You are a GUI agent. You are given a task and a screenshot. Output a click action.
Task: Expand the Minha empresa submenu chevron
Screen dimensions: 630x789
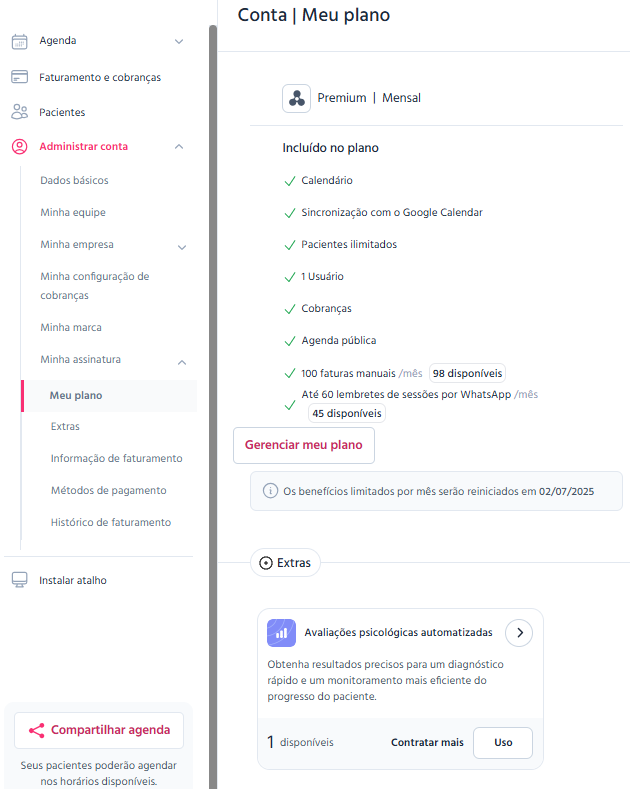(x=182, y=247)
